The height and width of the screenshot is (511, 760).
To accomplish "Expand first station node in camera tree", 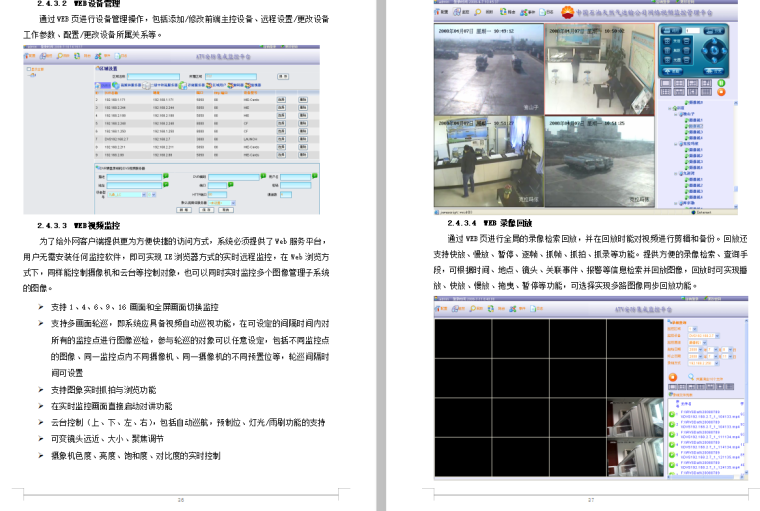I will [678, 114].
